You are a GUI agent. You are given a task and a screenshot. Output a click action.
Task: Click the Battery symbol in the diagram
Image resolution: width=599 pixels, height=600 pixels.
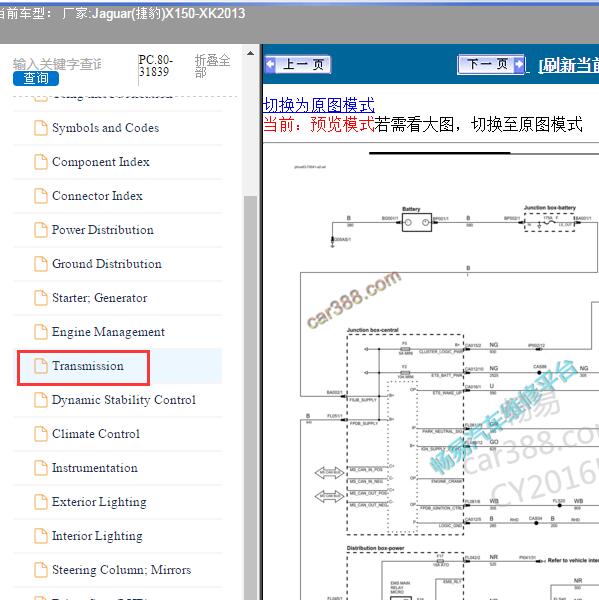417,222
